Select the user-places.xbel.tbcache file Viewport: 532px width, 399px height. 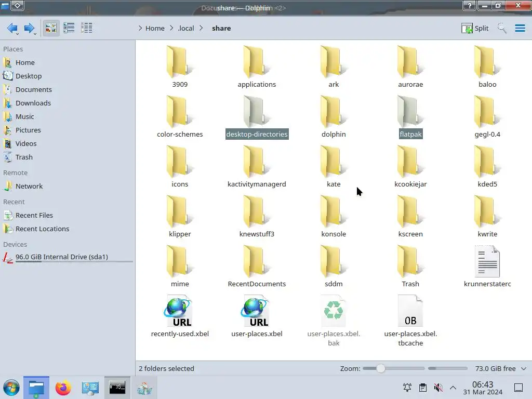(410, 321)
